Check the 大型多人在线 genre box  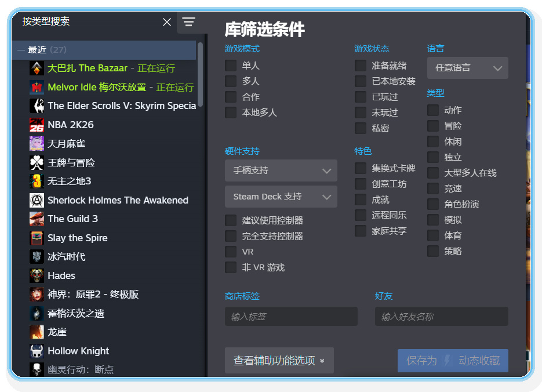tap(433, 173)
